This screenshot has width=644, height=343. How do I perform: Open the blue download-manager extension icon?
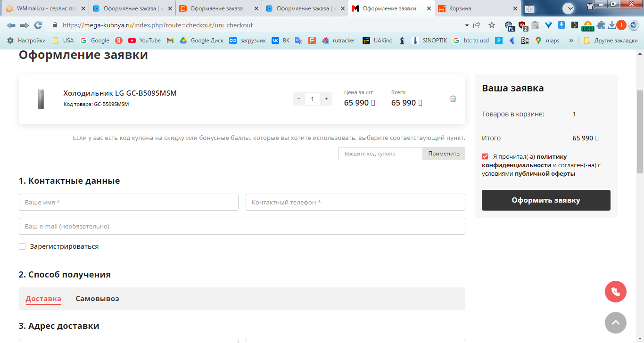tap(561, 25)
